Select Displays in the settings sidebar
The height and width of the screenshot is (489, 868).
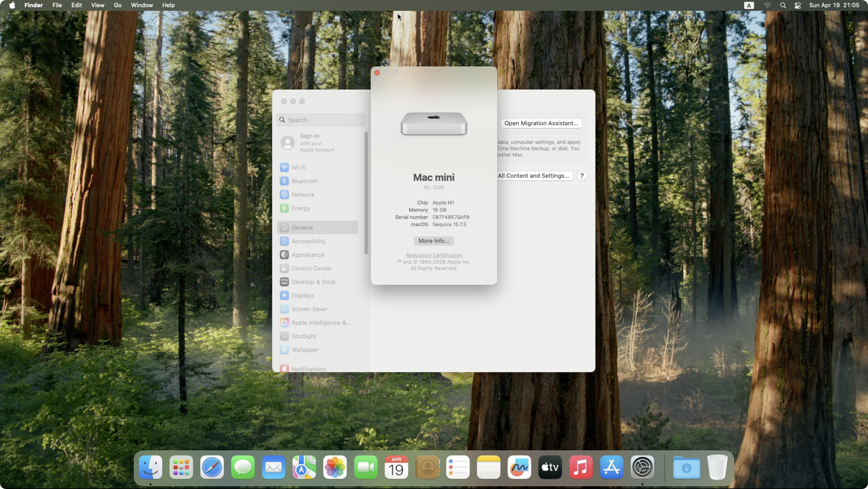tap(317, 295)
